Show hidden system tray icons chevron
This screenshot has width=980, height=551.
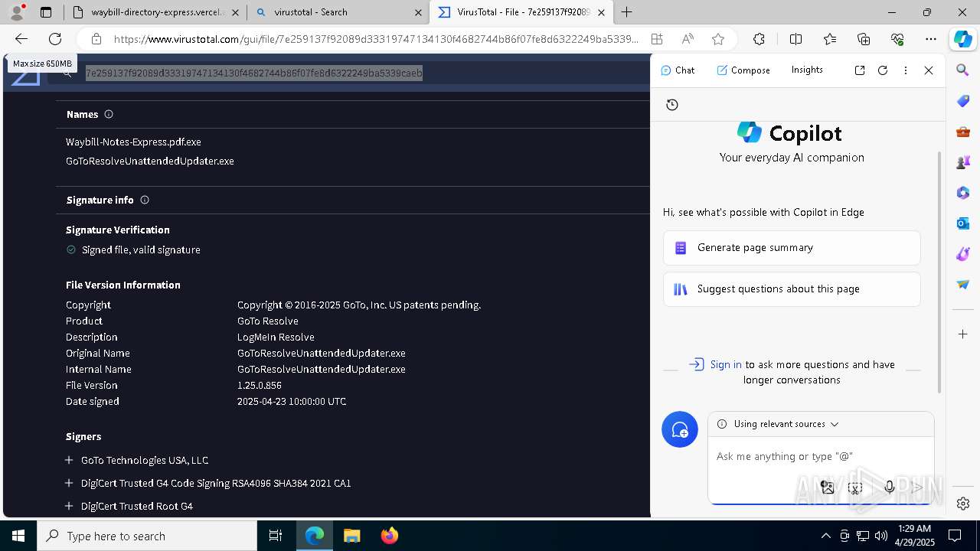pyautogui.click(x=825, y=536)
